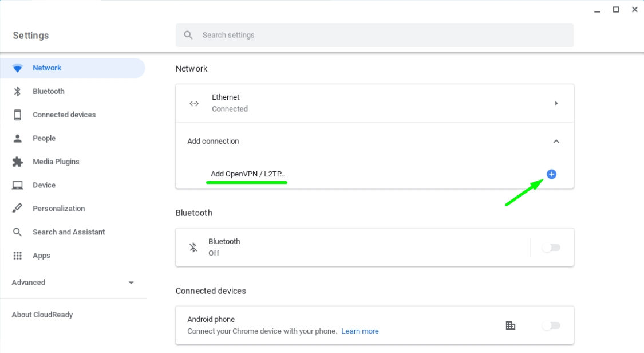
Task: Click the Connected devices phone icon
Action: [x=17, y=115]
